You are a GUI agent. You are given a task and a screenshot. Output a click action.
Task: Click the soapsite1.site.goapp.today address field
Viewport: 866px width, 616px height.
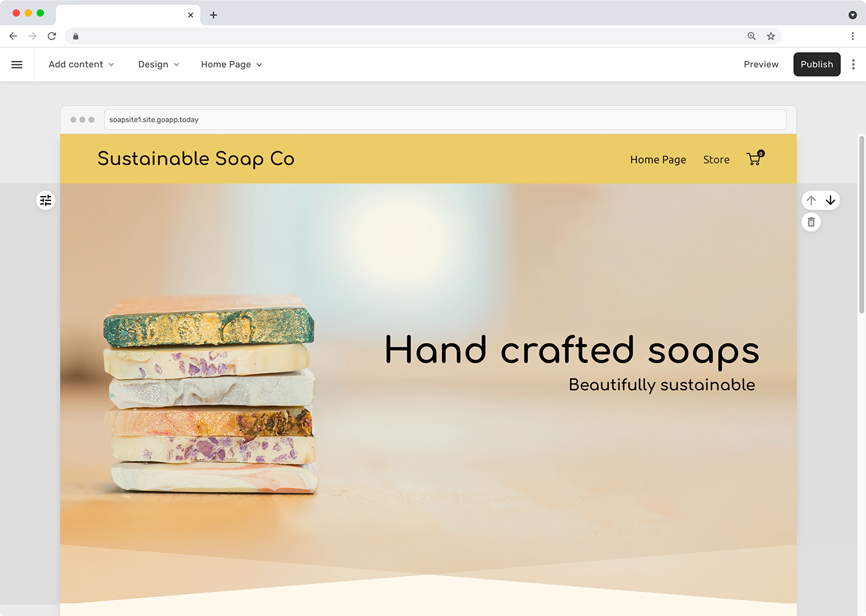coord(445,120)
